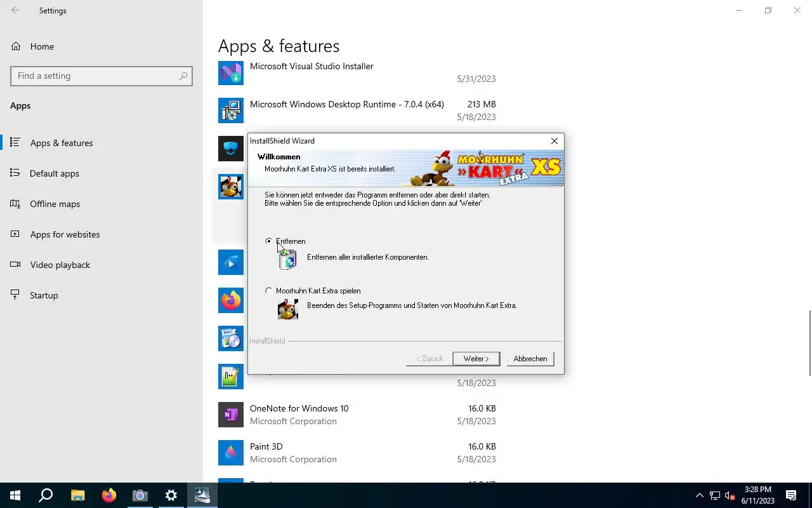Image resolution: width=812 pixels, height=508 pixels.
Task: Click the Firefox app icon in apps list
Action: [231, 300]
